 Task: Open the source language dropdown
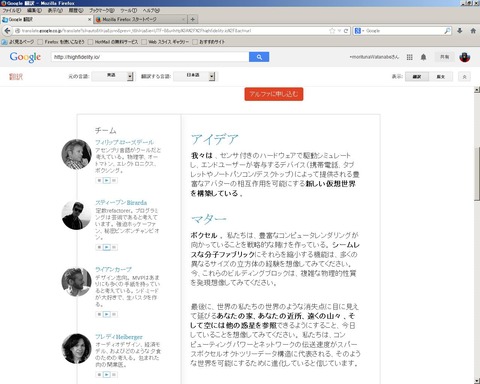112,76
